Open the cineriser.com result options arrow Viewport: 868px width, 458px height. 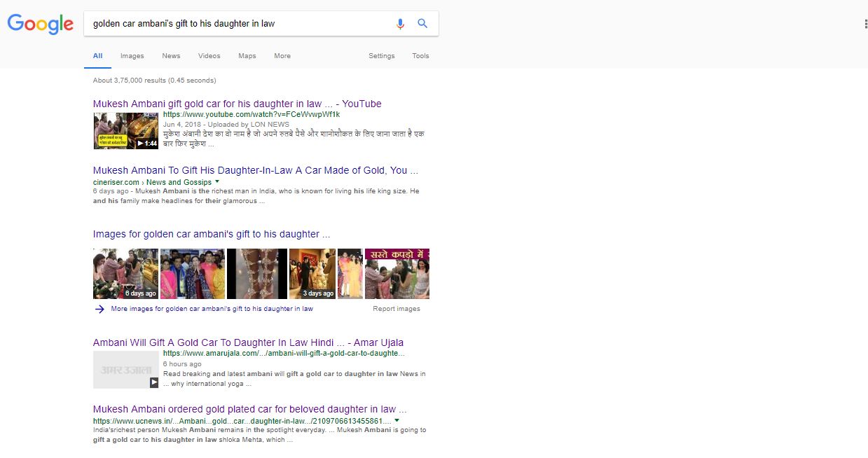pyautogui.click(x=217, y=182)
